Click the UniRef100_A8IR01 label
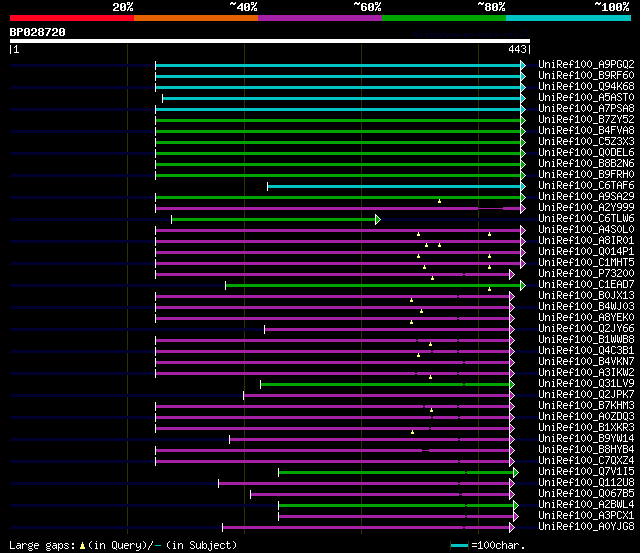The image size is (640, 553). [x=586, y=241]
